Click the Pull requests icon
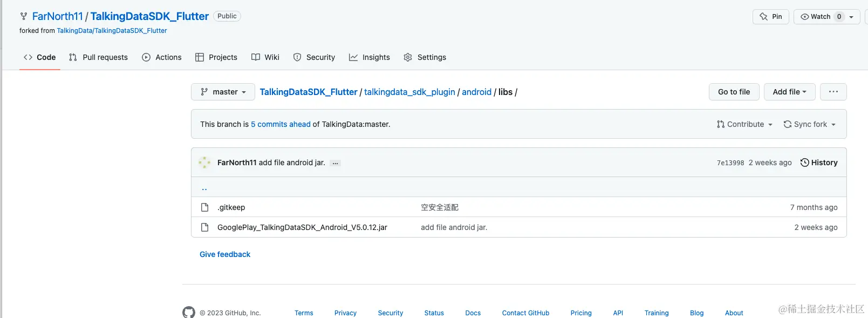Viewport: 868px width, 318px height. [73, 57]
